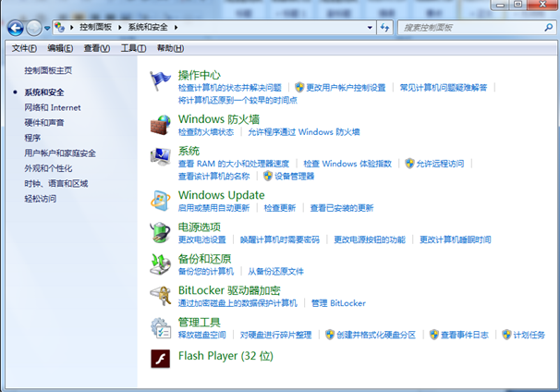Viewport: 560px width, 392px height.
Task: Open the BitLocker drive encryption key icon
Action: (x=160, y=296)
